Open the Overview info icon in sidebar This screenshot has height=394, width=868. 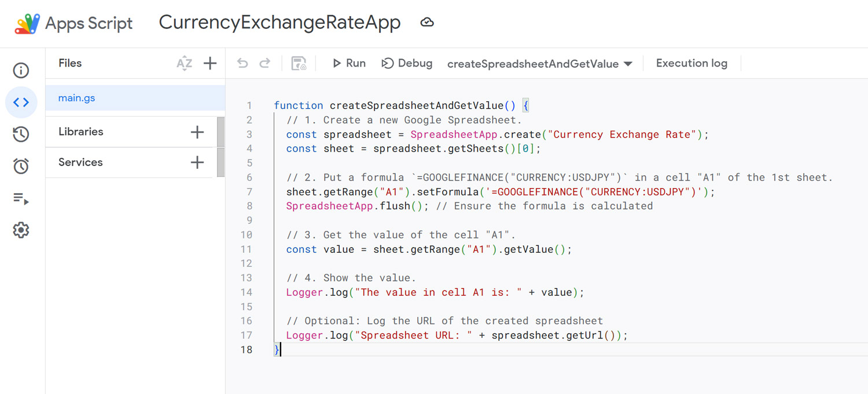(21, 71)
